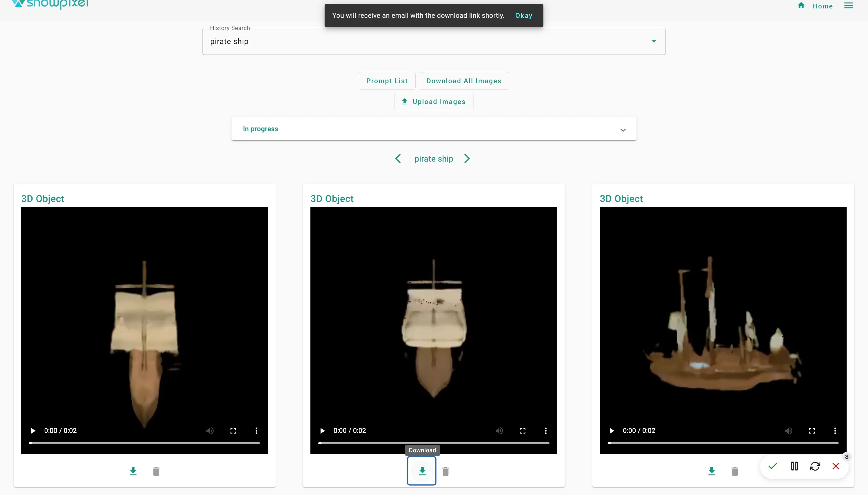Click Upload Images button
Viewport: 868px width, 495px height.
pyautogui.click(x=434, y=102)
